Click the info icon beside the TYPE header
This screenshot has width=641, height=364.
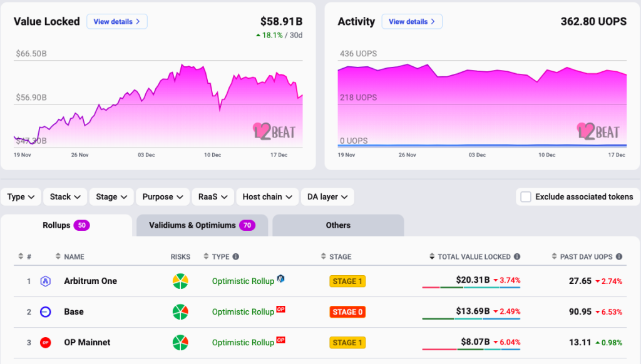tap(236, 256)
